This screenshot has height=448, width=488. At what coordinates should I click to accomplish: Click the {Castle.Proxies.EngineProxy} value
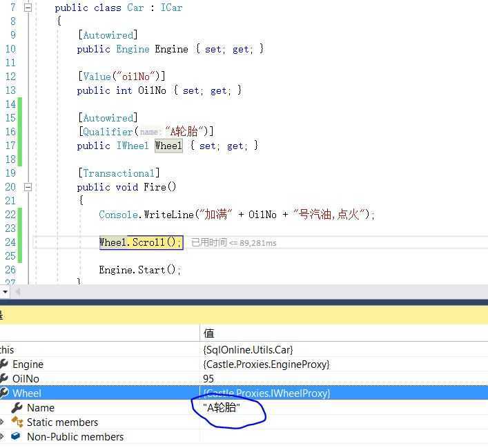[266, 364]
